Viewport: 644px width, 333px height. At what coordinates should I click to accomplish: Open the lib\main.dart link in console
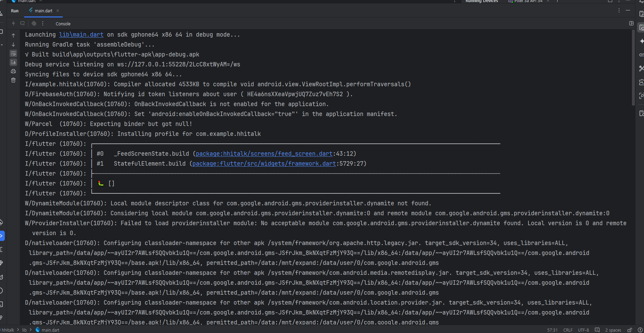coord(81,35)
